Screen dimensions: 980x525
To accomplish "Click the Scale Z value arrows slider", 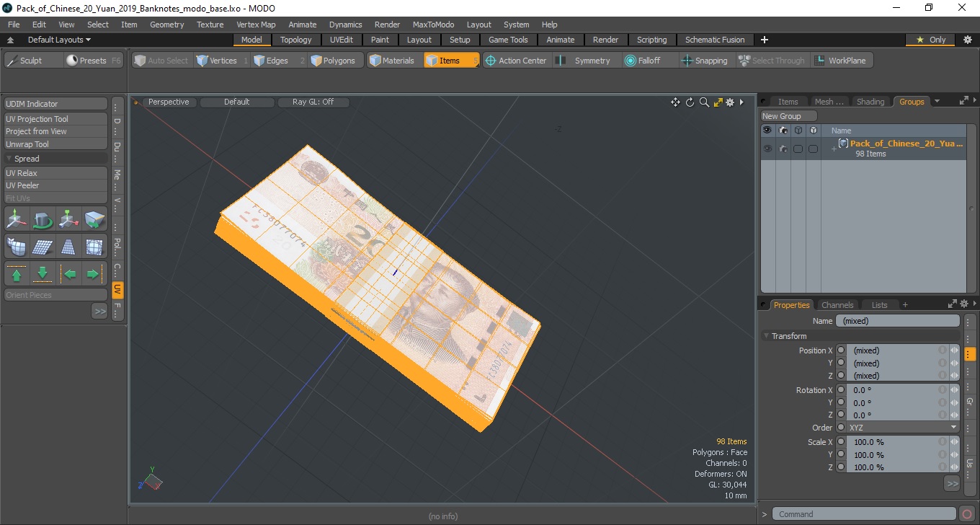I will click(x=954, y=467).
